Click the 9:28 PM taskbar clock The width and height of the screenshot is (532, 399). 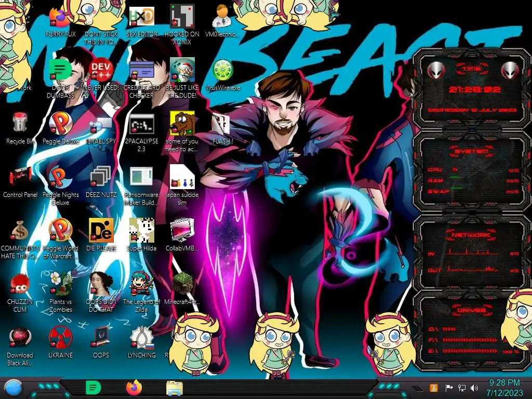(x=504, y=388)
